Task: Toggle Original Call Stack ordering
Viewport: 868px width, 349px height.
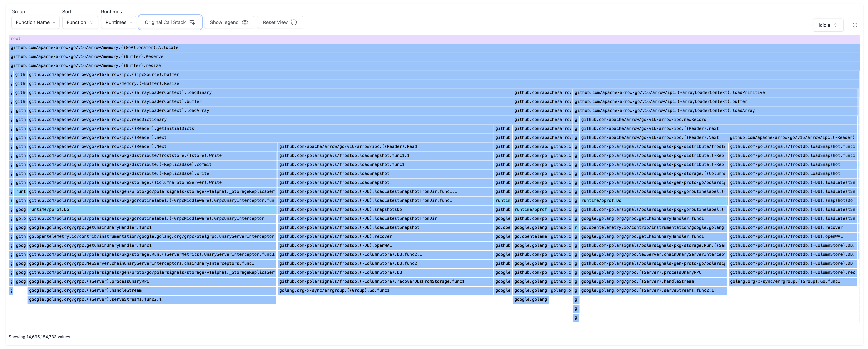Action: pyautogui.click(x=170, y=22)
